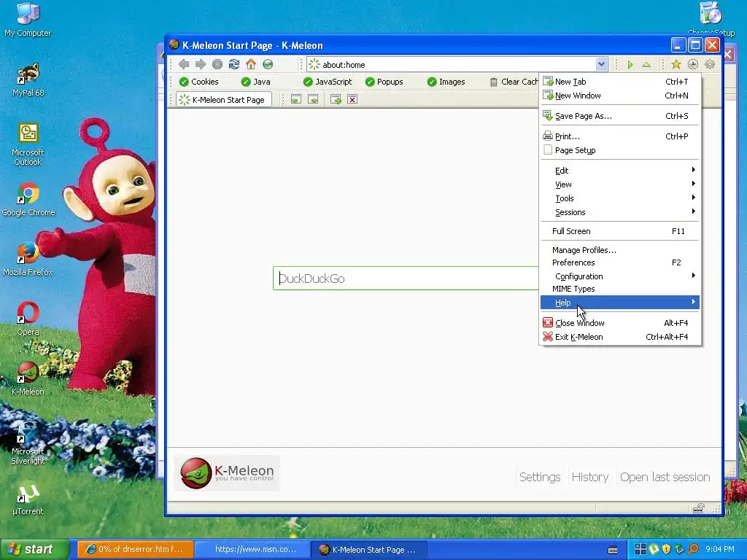Click the K-Meleon logo on start page
This screenshot has height=560, width=747.
228,472
